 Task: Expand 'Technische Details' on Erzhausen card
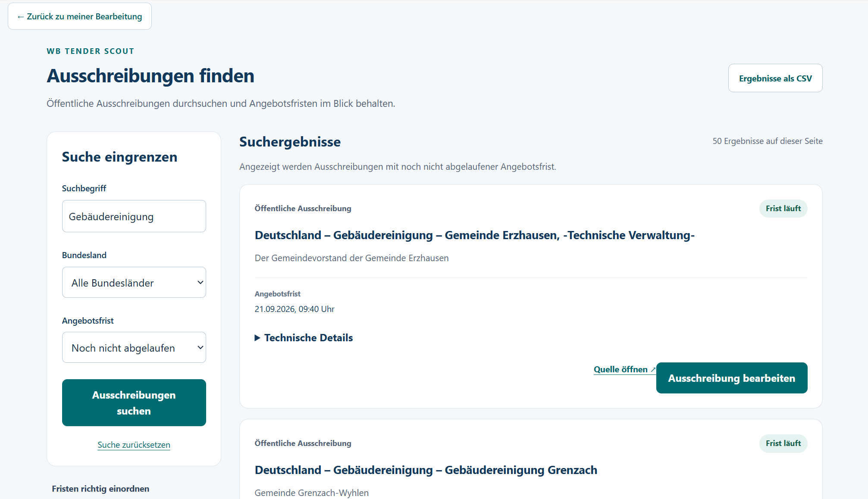(304, 338)
